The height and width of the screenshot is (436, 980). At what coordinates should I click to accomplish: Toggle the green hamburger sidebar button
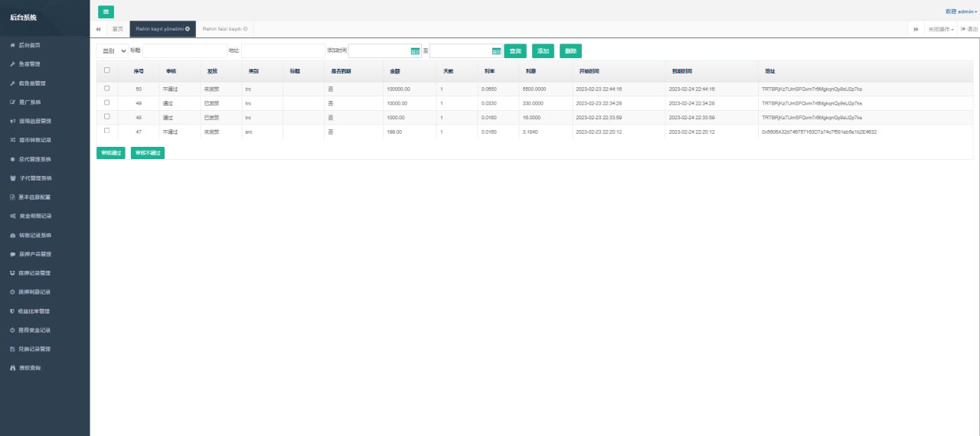106,11
